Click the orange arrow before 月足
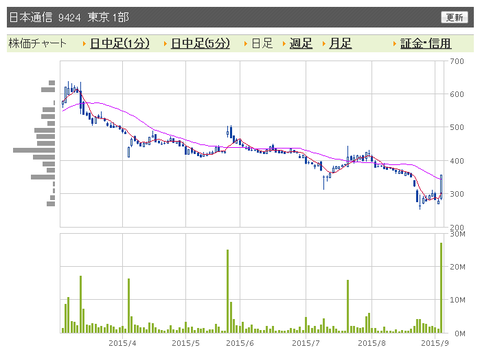This screenshot has width=480, height=361. pyautogui.click(x=324, y=44)
